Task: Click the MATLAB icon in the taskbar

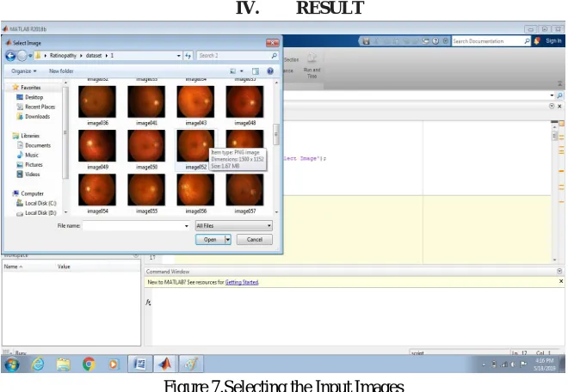Action: click(165, 364)
